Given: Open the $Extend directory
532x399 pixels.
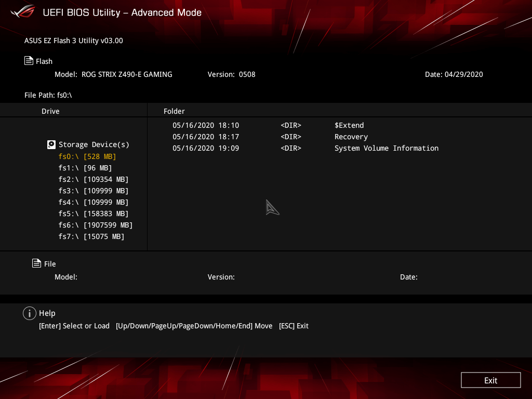Looking at the screenshot, I should coord(349,125).
